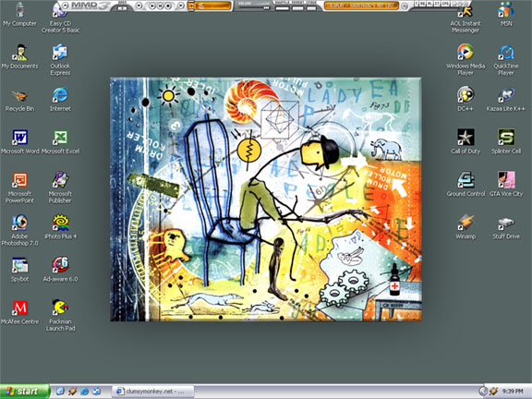Launch Ad-aware 6.0

60,270
